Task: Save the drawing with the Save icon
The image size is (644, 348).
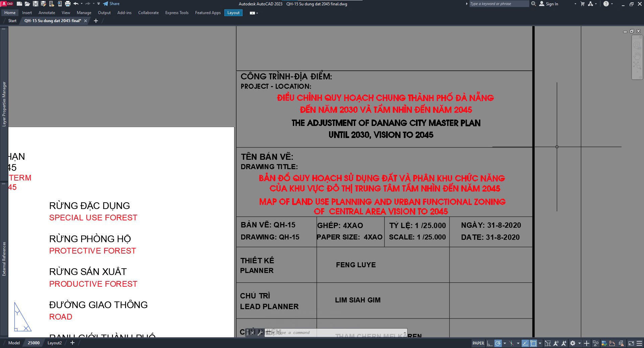Action: click(35, 4)
